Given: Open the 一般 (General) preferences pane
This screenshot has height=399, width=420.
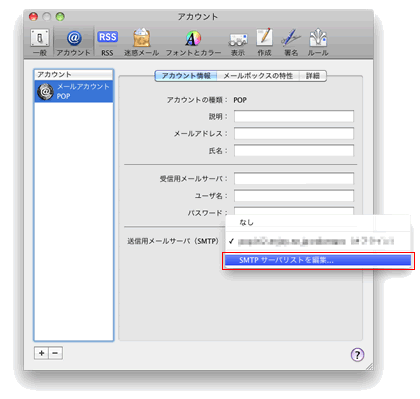Looking at the screenshot, I should click(x=40, y=42).
